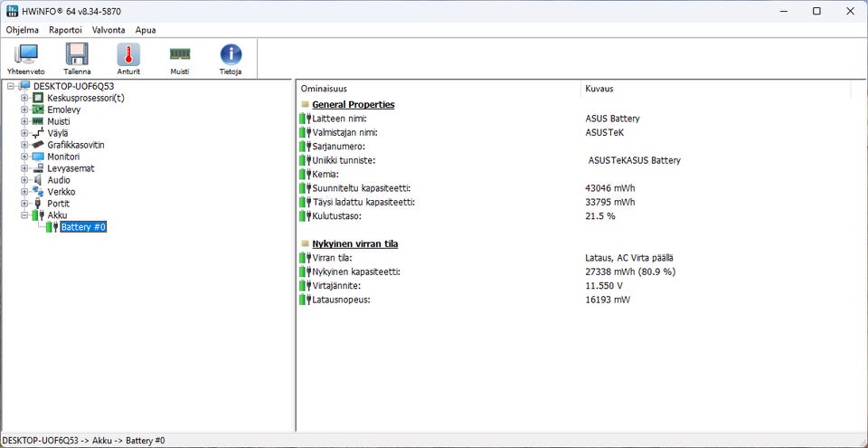Viewport: 868px width, 448px height.
Task: Click the plug icon next to Portit
Action: [x=38, y=204]
